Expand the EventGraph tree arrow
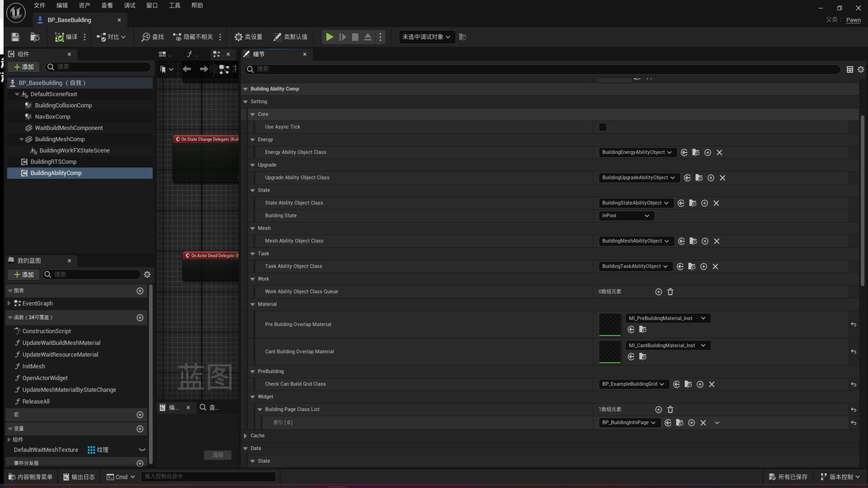The height and width of the screenshot is (488, 868). point(9,304)
